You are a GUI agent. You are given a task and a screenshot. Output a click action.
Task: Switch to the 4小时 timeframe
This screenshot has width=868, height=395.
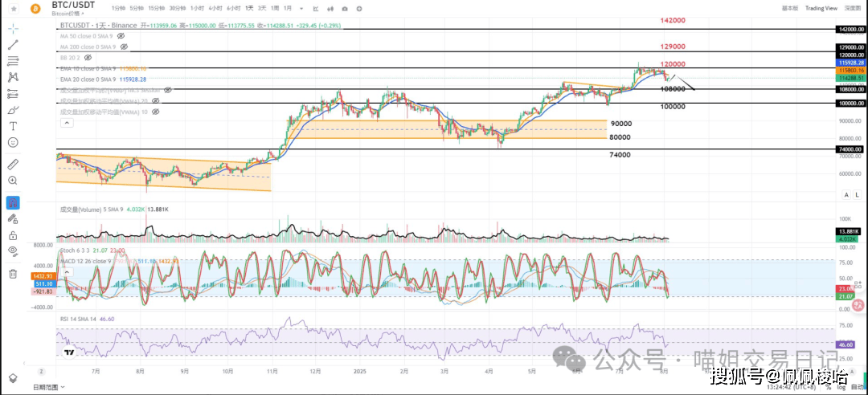click(215, 7)
